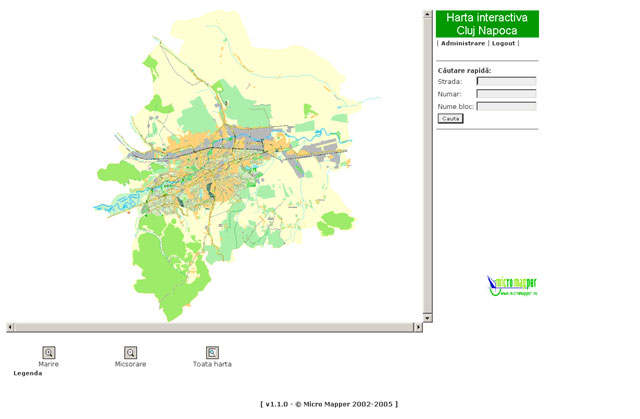Focus the Numar input field
Screen dimensions: 640x419
506,94
